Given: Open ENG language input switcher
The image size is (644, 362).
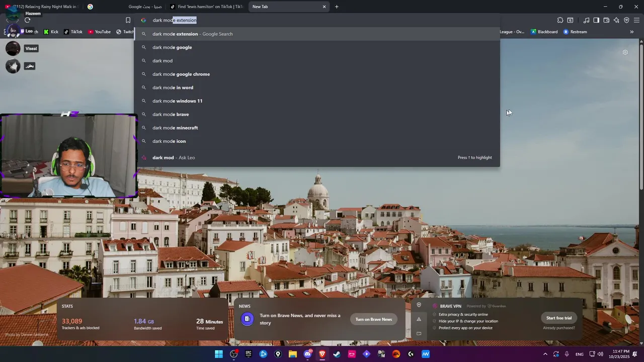Looking at the screenshot, I should [580, 354].
